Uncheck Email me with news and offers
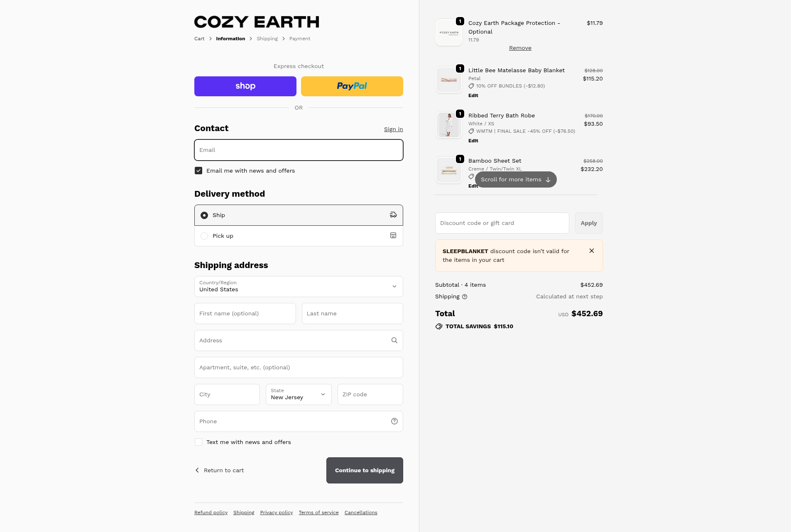 [x=198, y=171]
